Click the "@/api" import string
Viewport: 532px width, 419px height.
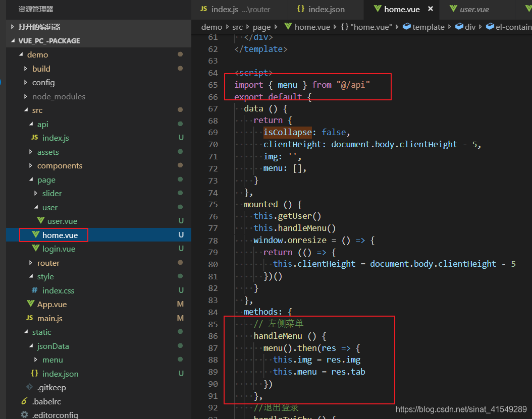353,84
